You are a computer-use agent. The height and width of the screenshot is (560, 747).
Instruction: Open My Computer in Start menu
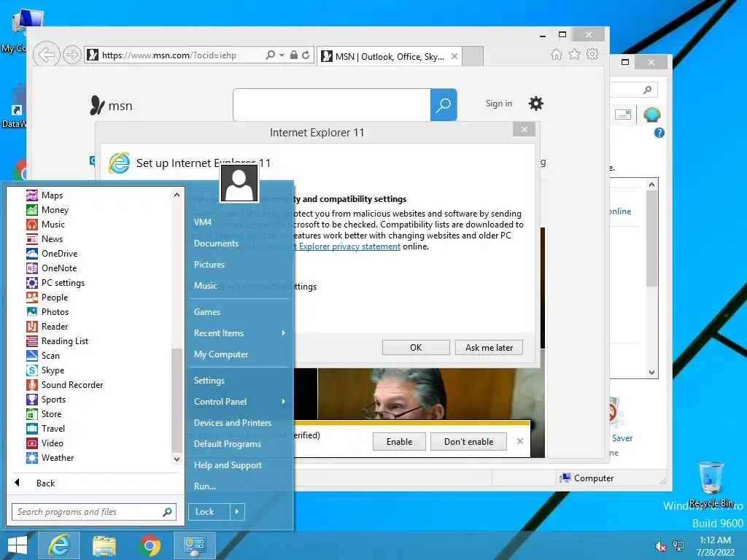click(221, 354)
